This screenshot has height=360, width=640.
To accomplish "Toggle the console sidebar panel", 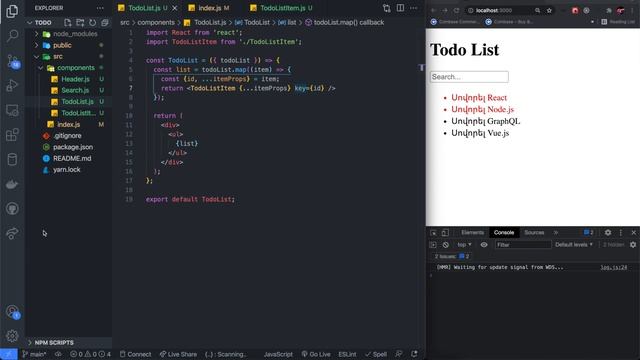I will (x=433, y=245).
